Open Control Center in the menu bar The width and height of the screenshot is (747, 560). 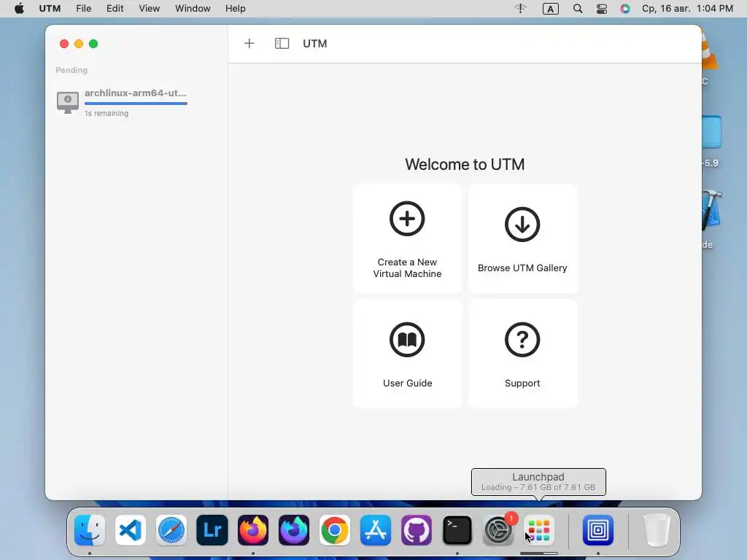tap(602, 9)
